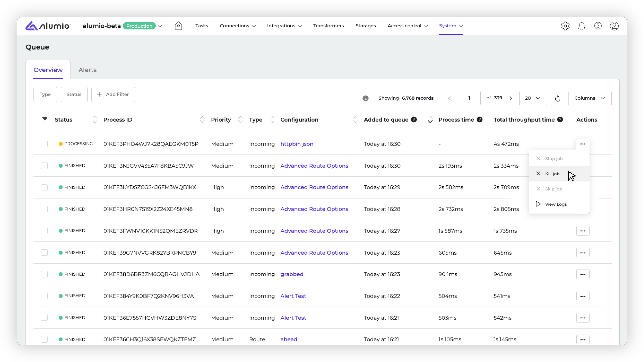Switch to the Alerts tab

point(88,70)
